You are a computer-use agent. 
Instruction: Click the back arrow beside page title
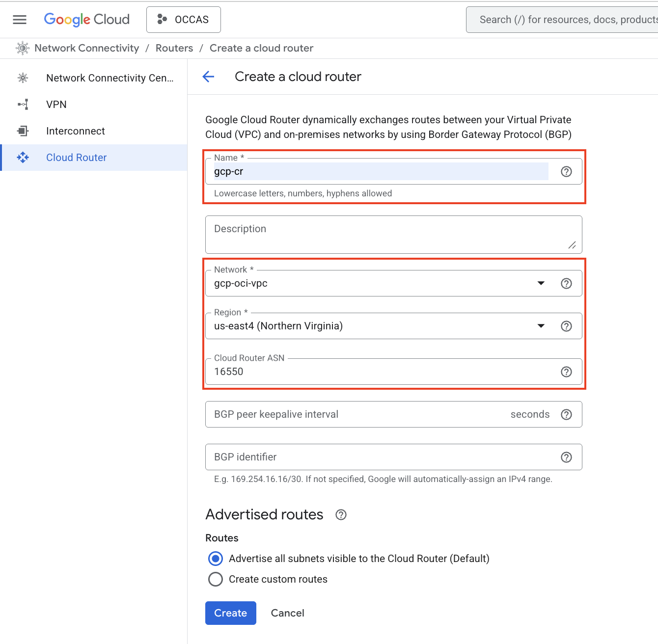(x=208, y=77)
